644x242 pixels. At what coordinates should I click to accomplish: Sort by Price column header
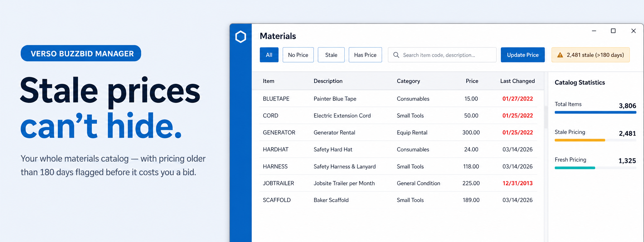(x=472, y=81)
